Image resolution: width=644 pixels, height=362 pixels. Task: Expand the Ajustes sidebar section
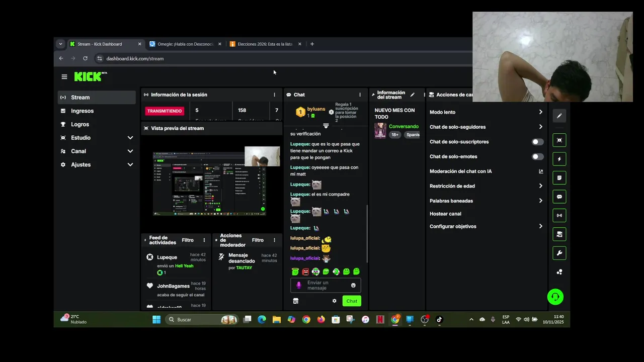tap(130, 164)
